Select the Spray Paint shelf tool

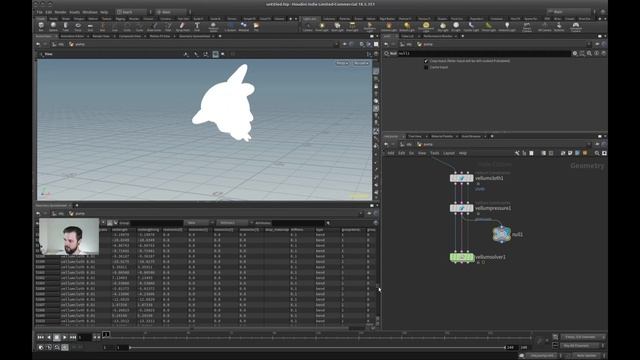click(x=182, y=27)
